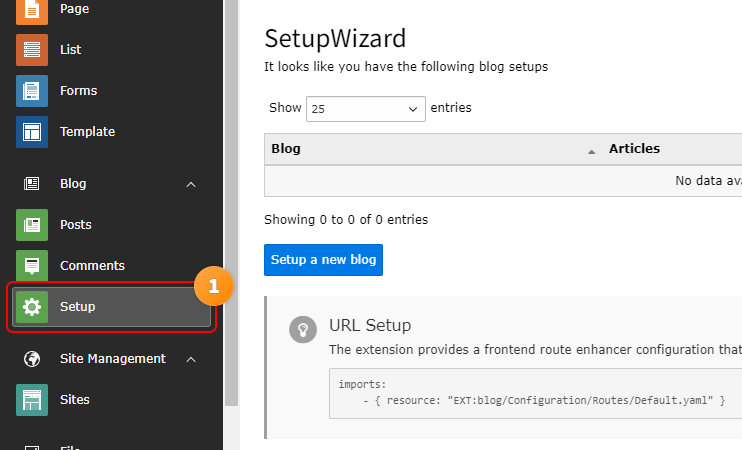Screen dimensions: 742x450
Task: Collapse the Site Management group chevron
Action: coord(191,358)
